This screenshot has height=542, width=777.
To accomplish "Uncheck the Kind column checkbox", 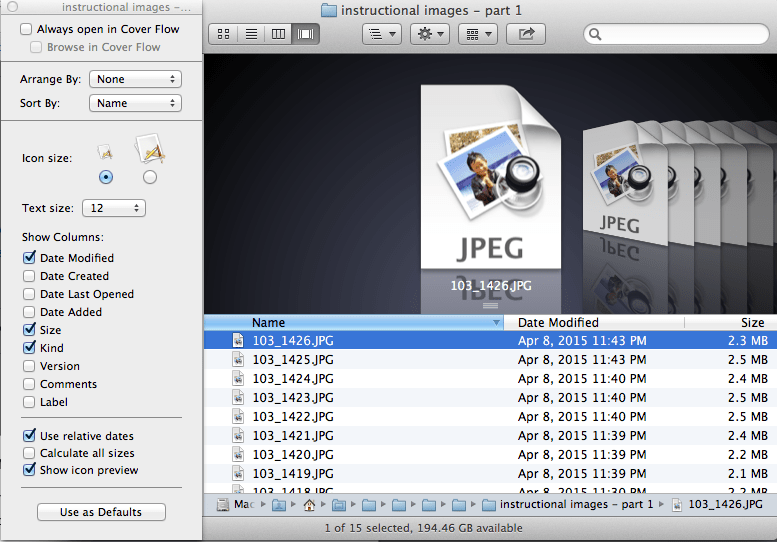I will coord(29,347).
